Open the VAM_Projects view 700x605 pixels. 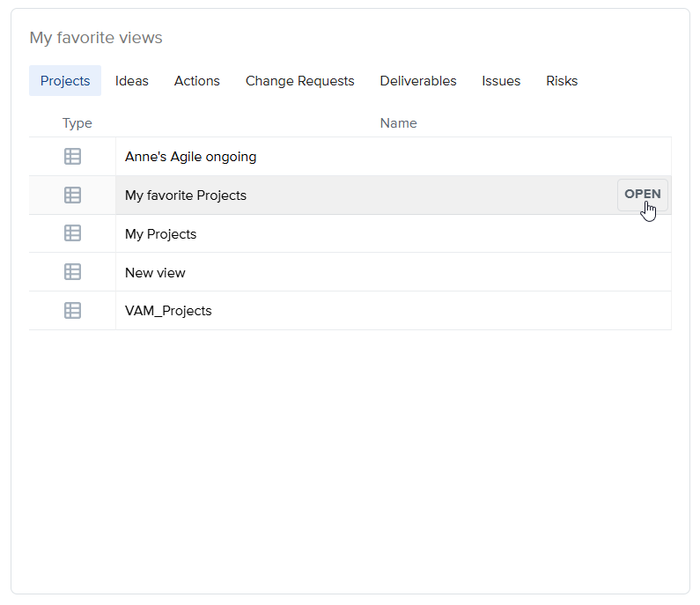click(168, 311)
